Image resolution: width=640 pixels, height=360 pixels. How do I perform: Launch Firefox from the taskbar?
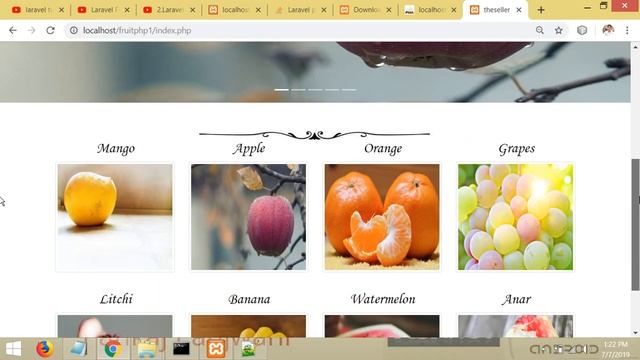coord(44,349)
